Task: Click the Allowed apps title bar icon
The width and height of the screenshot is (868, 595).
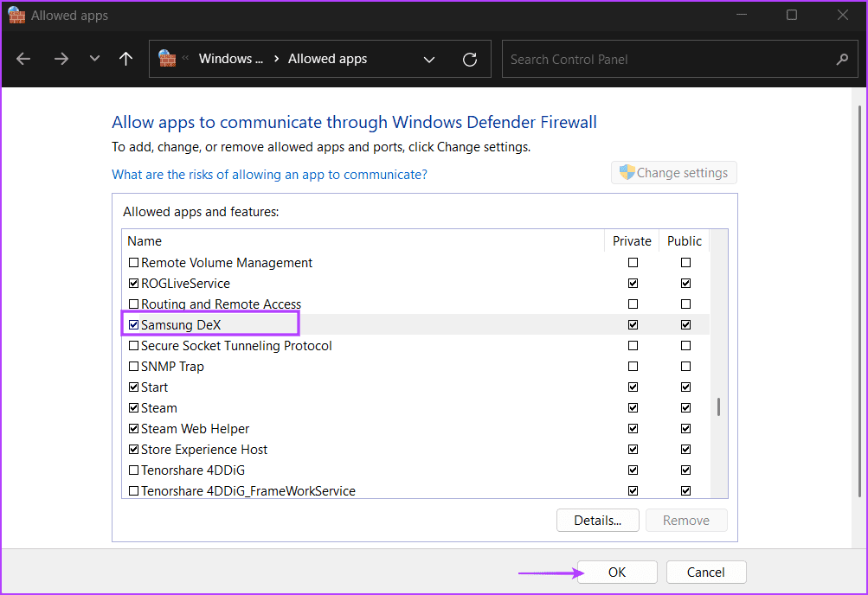Action: point(16,16)
